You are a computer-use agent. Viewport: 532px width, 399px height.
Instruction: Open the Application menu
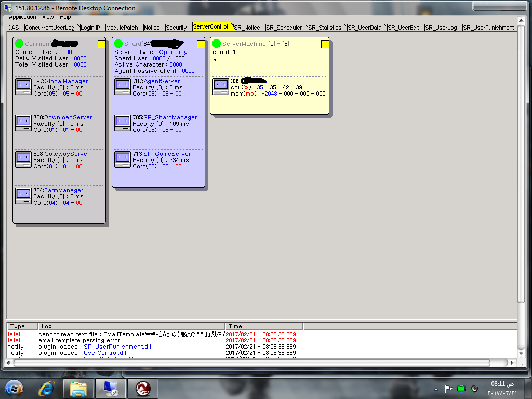click(x=22, y=17)
